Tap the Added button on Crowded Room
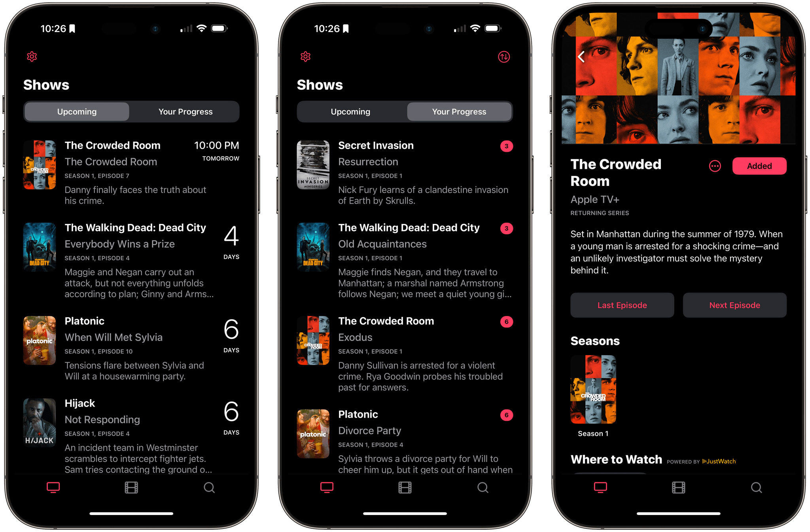The height and width of the screenshot is (532, 810). pos(759,166)
